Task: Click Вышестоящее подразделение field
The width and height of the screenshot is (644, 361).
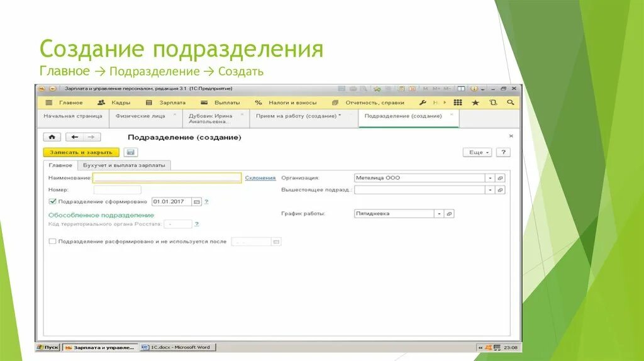Action: pos(419,190)
